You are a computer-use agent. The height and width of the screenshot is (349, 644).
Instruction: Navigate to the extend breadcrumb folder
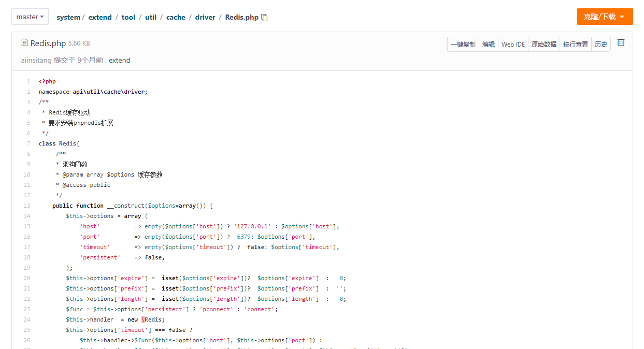coord(100,17)
